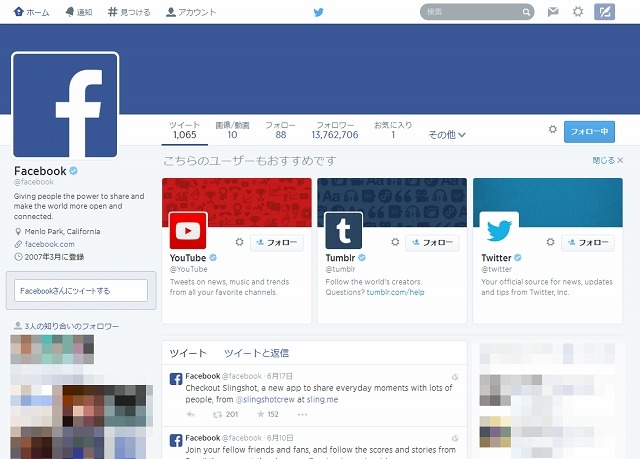The height and width of the screenshot is (459, 640).
Task: Click the @facebook handle under profile name
Action: 34,182
